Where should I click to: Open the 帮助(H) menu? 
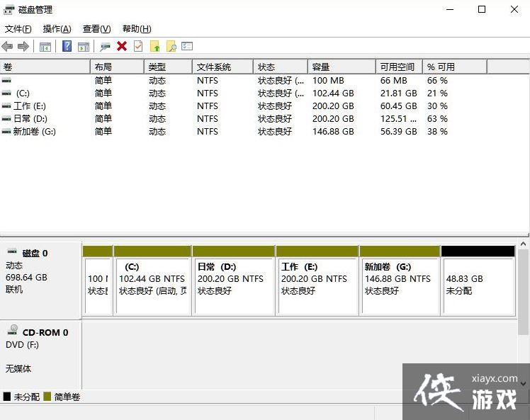tap(137, 29)
